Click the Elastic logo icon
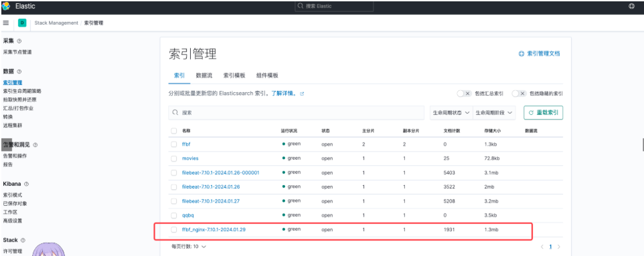This screenshot has width=644, height=256. (6, 6)
